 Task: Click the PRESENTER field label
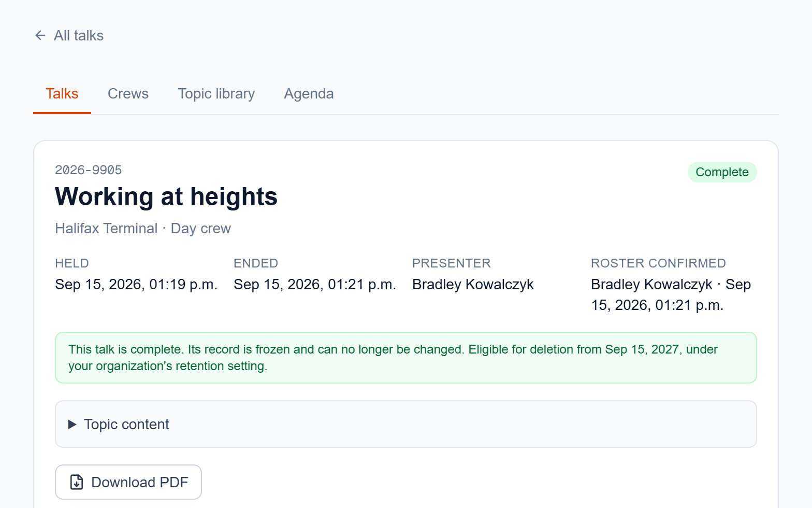pos(452,263)
